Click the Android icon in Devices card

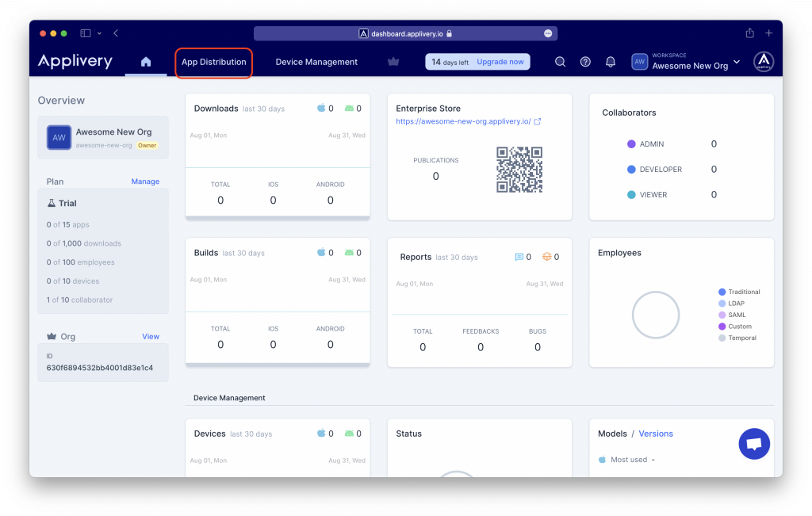tap(349, 434)
